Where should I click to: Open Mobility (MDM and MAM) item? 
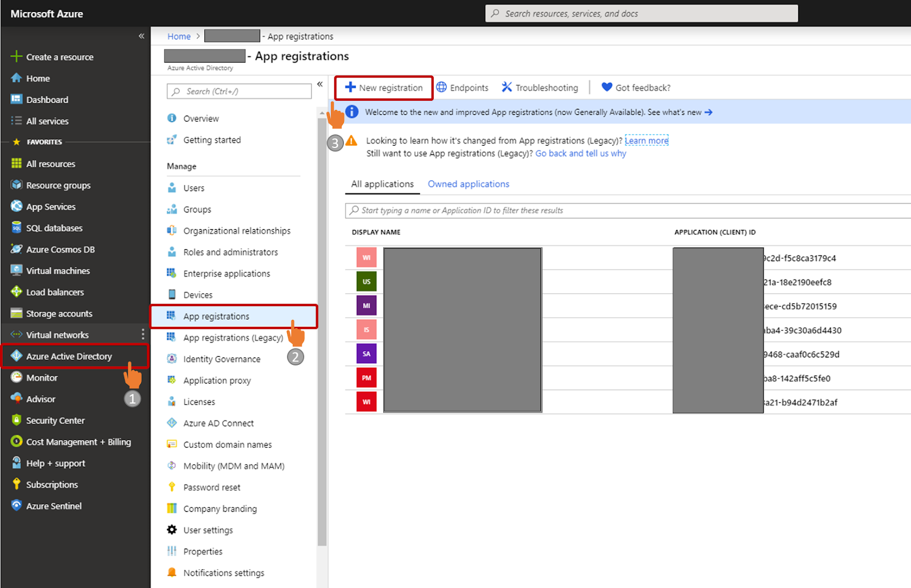[233, 466]
